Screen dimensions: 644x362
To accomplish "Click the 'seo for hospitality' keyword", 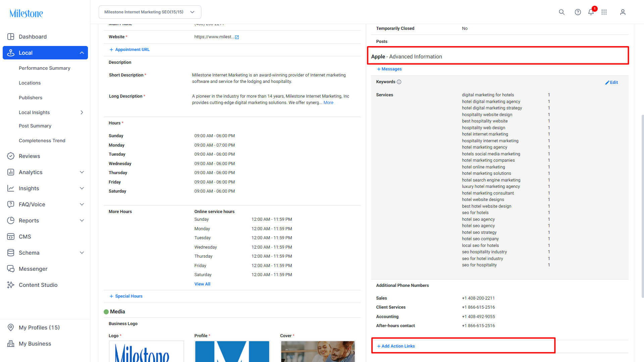I will pyautogui.click(x=479, y=265).
